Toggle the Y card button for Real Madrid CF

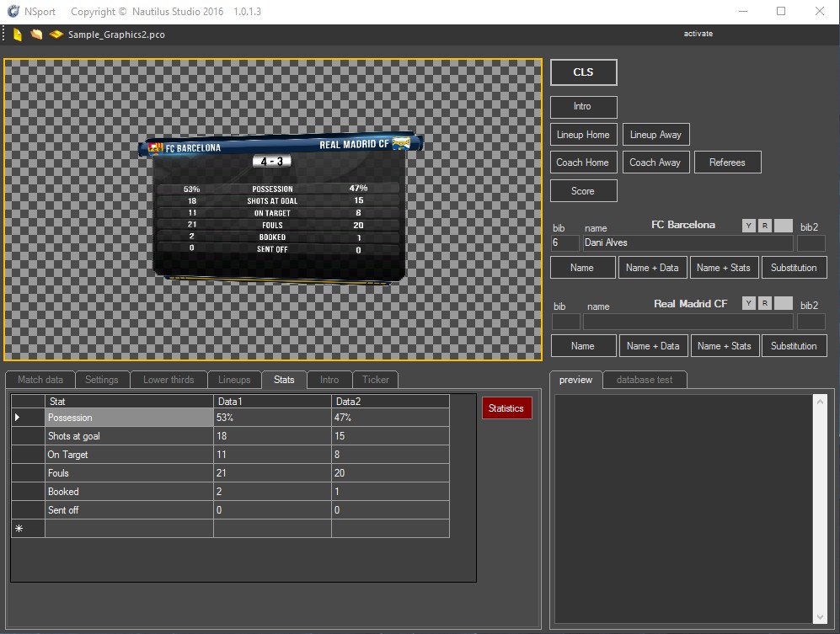tap(749, 303)
